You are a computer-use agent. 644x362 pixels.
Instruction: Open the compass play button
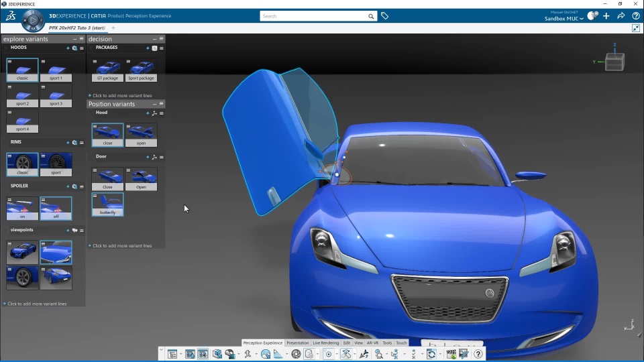point(33,20)
